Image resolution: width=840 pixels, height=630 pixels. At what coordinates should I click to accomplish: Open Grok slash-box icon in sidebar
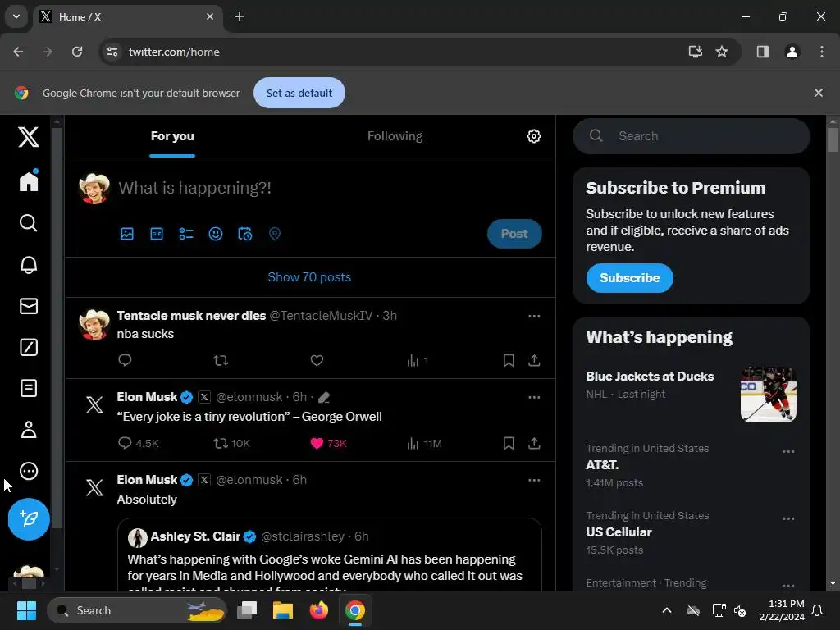coord(29,347)
